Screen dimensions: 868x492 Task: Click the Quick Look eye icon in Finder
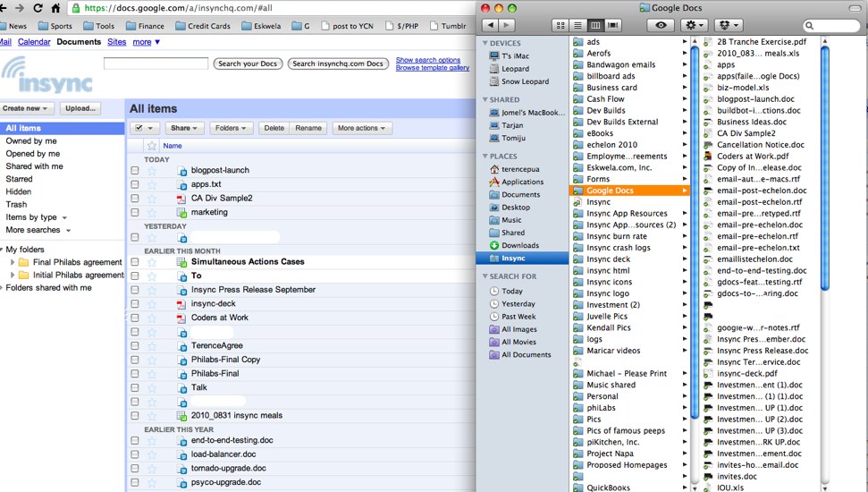[x=662, y=26]
